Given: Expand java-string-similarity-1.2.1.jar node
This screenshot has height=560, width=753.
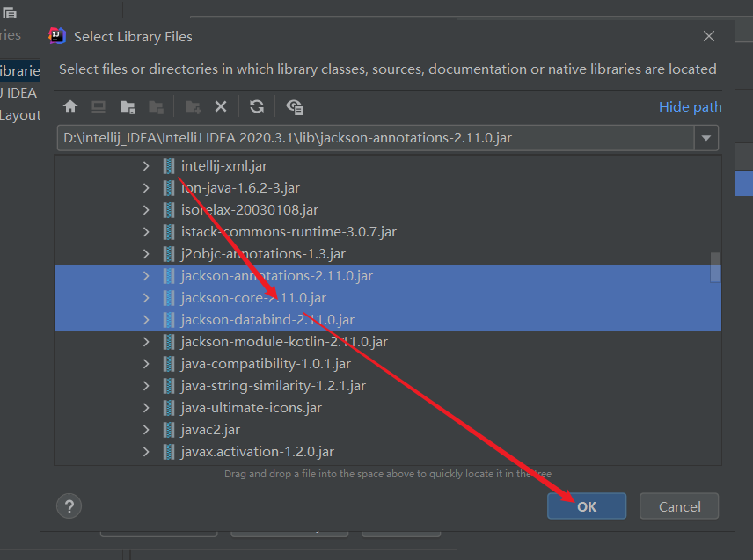Looking at the screenshot, I should (x=146, y=386).
